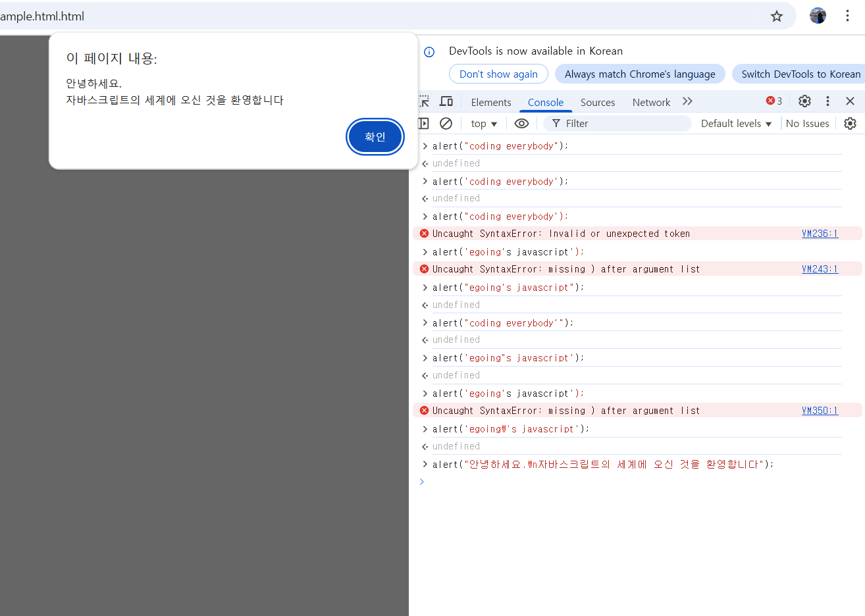Click Switch DevTools to Korean
Screen dimensions: 865x616
(800, 74)
